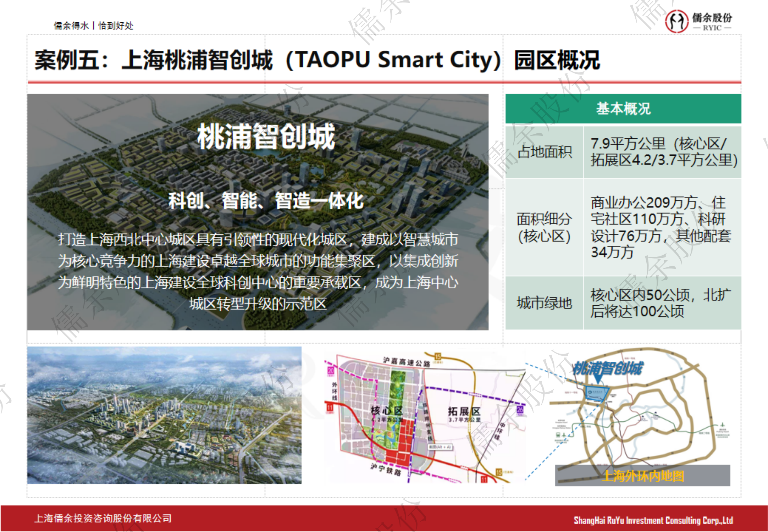The width and height of the screenshot is (768, 532).
Task: Click the number 15 road badge near 沪嘉高速公路
Action: click(438, 356)
